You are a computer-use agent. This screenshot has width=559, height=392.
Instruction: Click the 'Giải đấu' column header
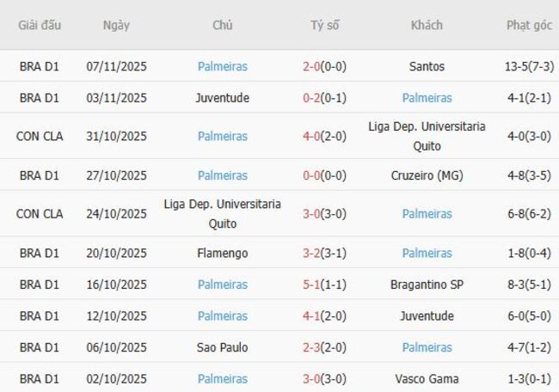click(x=40, y=25)
